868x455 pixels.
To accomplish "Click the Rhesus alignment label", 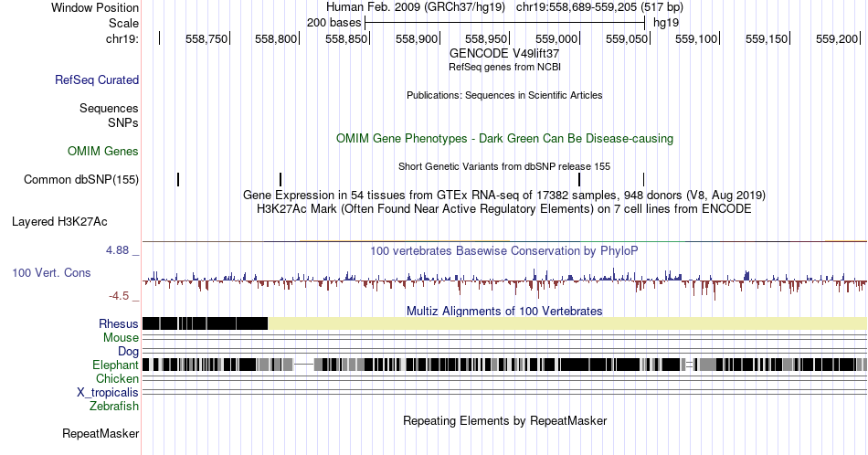I will pyautogui.click(x=119, y=323).
